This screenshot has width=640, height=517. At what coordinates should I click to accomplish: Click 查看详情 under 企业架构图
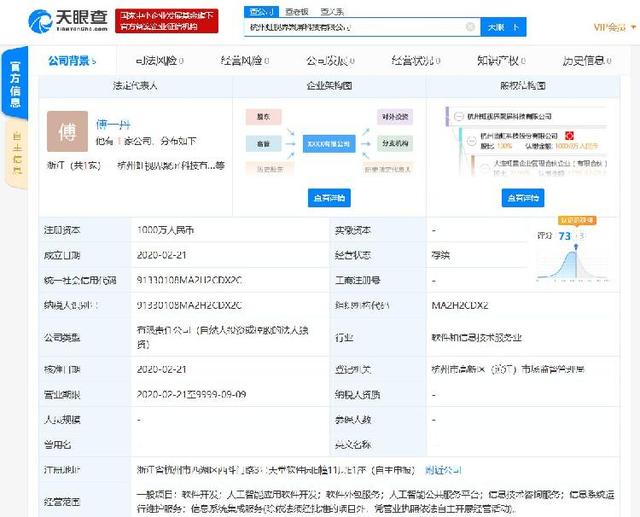coord(329,198)
